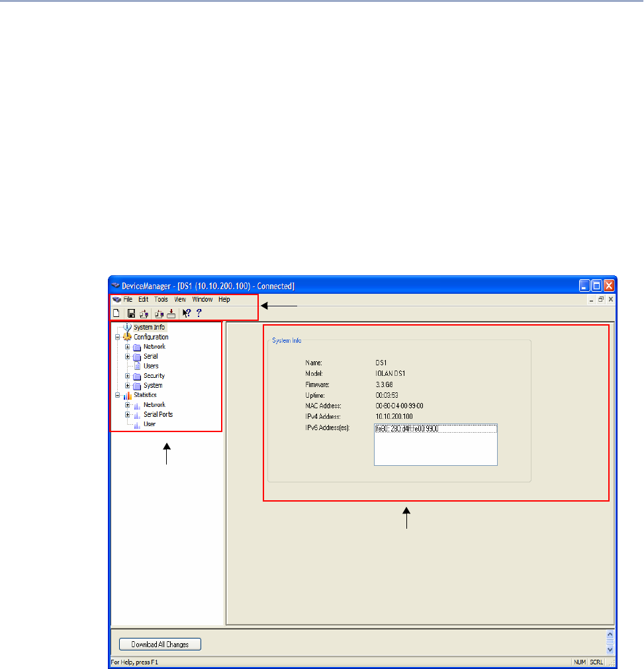
Task: Minimize the DeviceManager main window
Action: pos(584,285)
